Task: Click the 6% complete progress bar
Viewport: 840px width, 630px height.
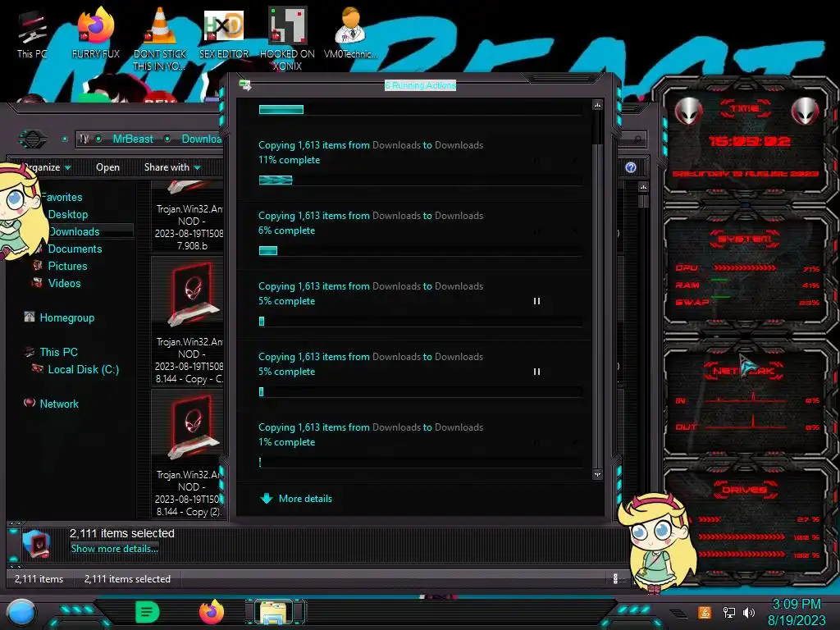Action: (x=421, y=251)
